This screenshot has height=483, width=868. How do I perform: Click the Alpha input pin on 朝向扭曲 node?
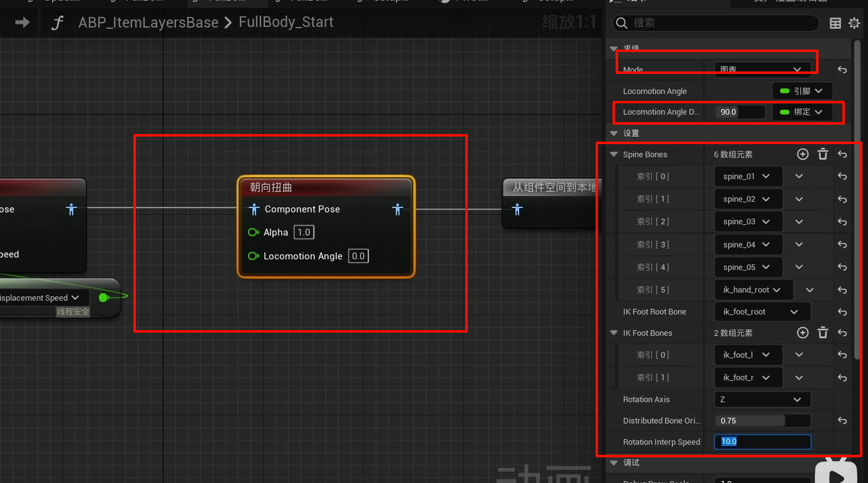click(x=254, y=232)
